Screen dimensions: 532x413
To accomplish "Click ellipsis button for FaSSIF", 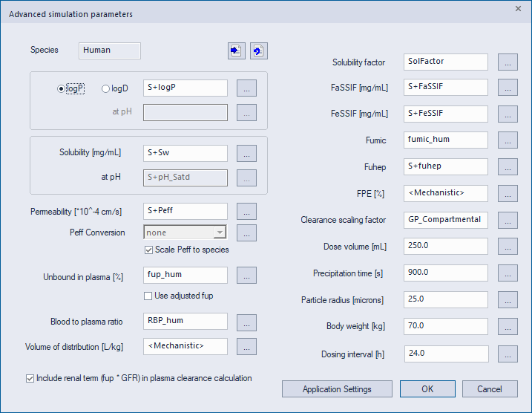I will [508, 88].
